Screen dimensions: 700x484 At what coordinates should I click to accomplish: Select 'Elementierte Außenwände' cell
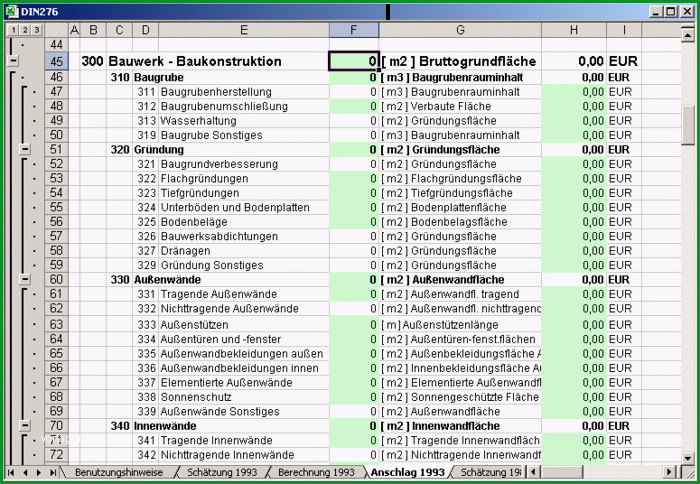pyautogui.click(x=244, y=383)
